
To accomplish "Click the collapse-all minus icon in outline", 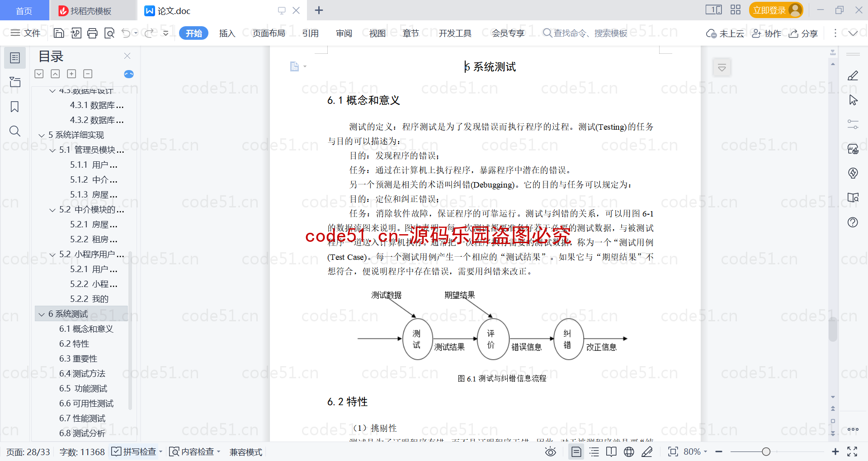I will click(x=88, y=74).
